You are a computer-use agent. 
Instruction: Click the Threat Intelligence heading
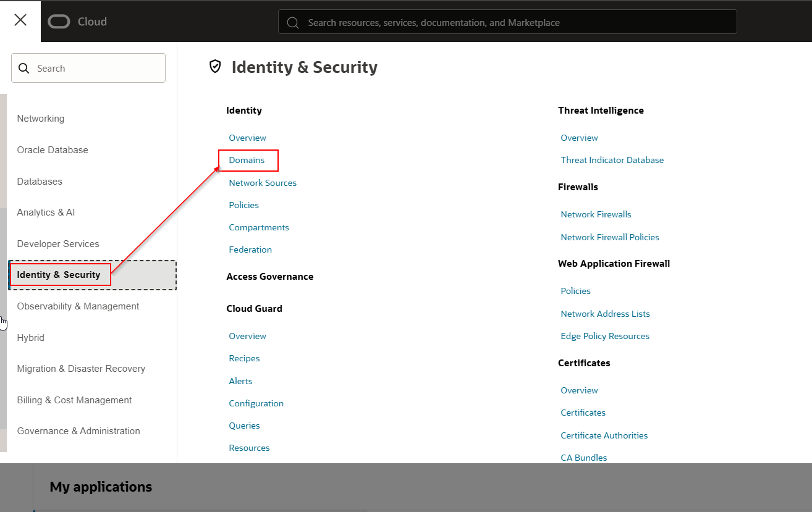coord(601,111)
